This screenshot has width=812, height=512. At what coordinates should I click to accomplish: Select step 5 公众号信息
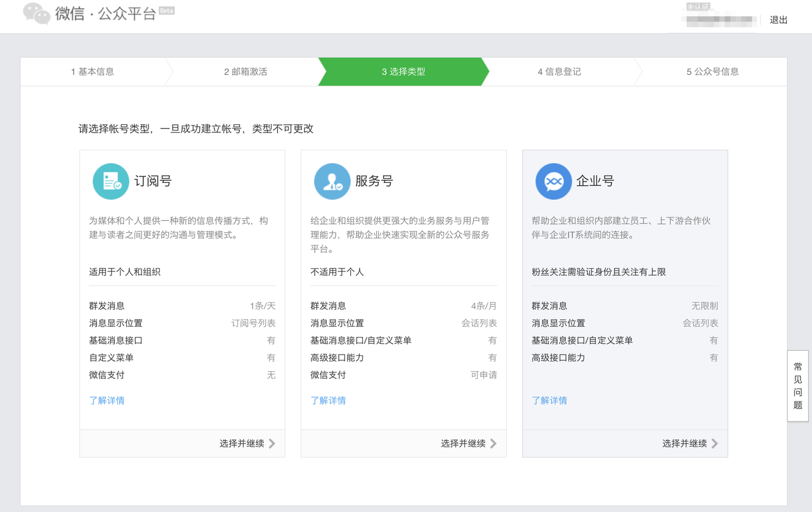pos(712,72)
